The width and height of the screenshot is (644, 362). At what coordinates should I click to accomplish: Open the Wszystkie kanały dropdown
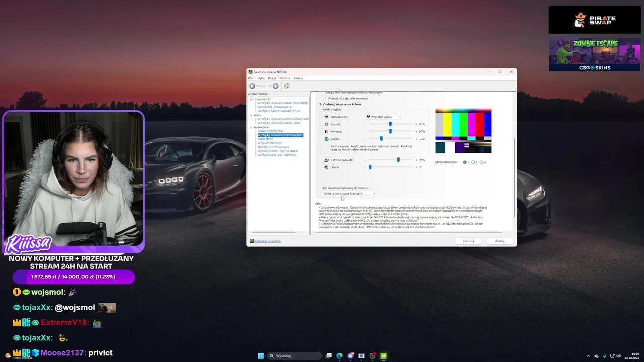(384, 117)
